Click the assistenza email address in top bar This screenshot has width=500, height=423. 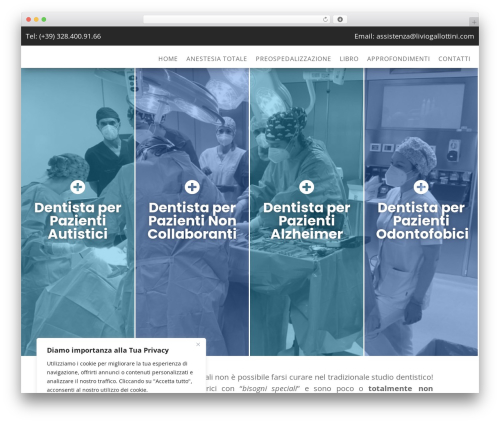click(x=425, y=36)
